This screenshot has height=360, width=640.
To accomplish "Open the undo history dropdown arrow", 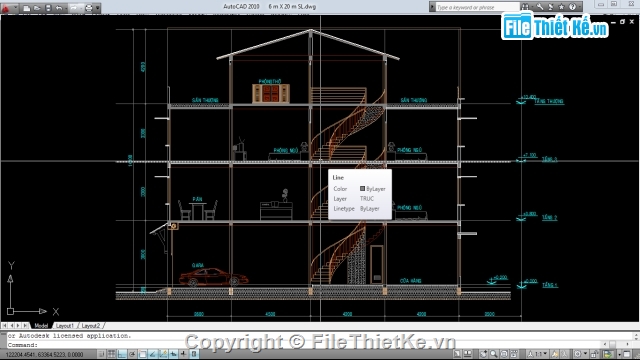I will point(65,8).
